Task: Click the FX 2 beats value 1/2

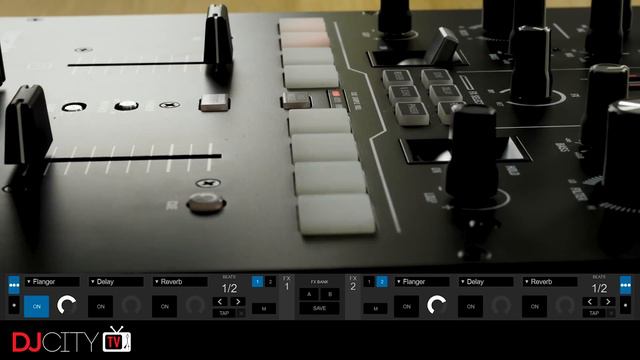Action: click(x=599, y=289)
